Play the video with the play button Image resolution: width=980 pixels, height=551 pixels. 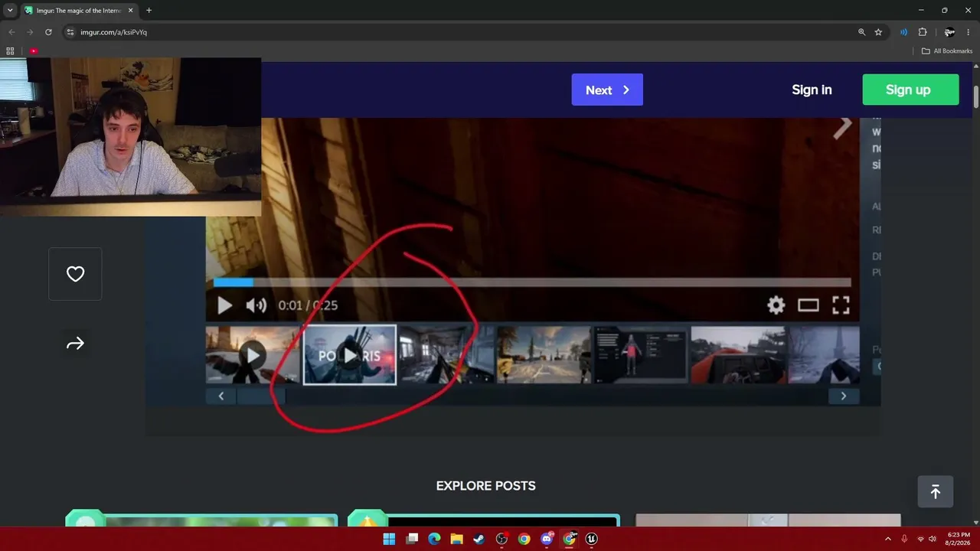pyautogui.click(x=224, y=305)
